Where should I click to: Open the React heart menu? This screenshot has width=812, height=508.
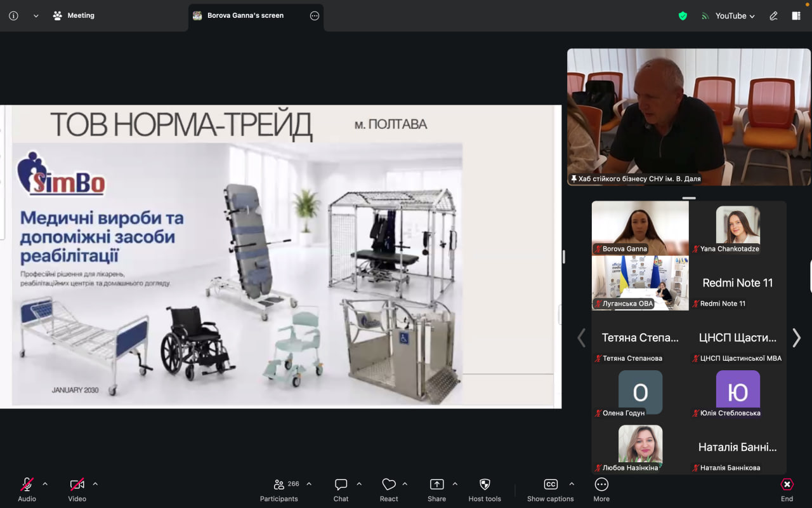tap(389, 490)
